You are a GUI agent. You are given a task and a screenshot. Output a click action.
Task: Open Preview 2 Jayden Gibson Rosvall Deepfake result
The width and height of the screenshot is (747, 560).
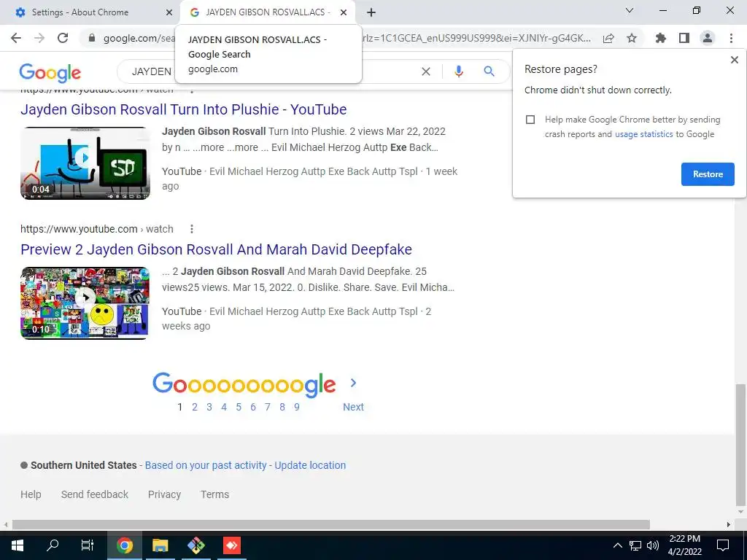[216, 249]
